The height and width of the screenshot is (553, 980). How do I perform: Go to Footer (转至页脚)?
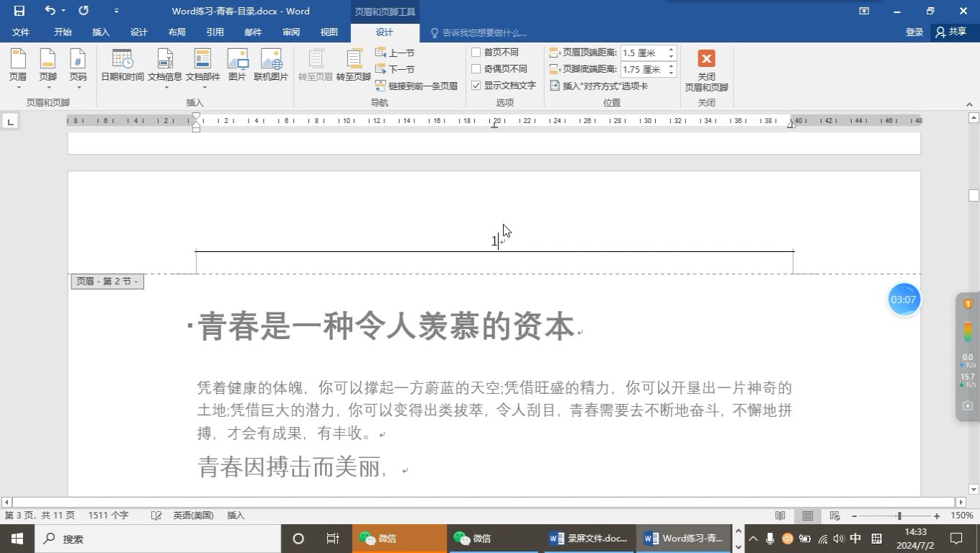click(x=353, y=66)
